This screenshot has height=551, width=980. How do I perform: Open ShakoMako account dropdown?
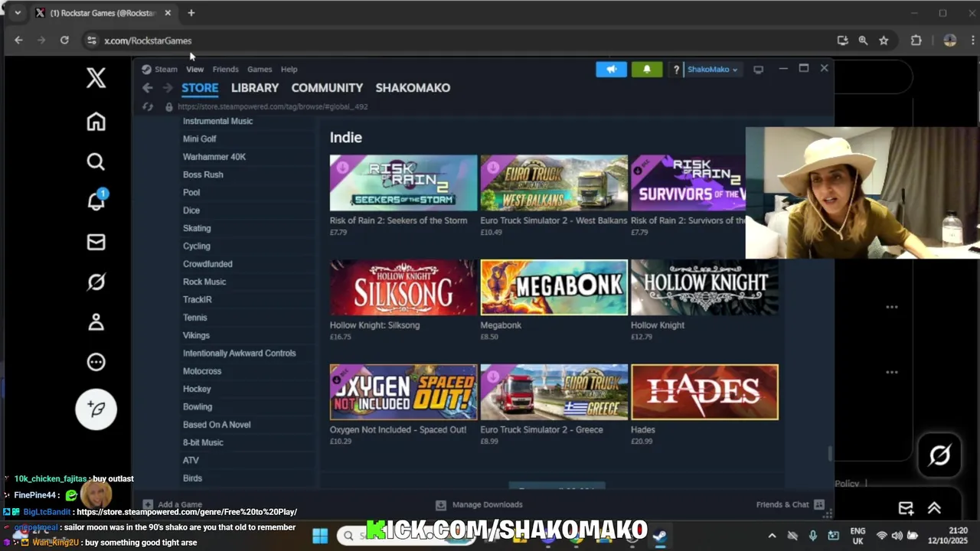712,69
